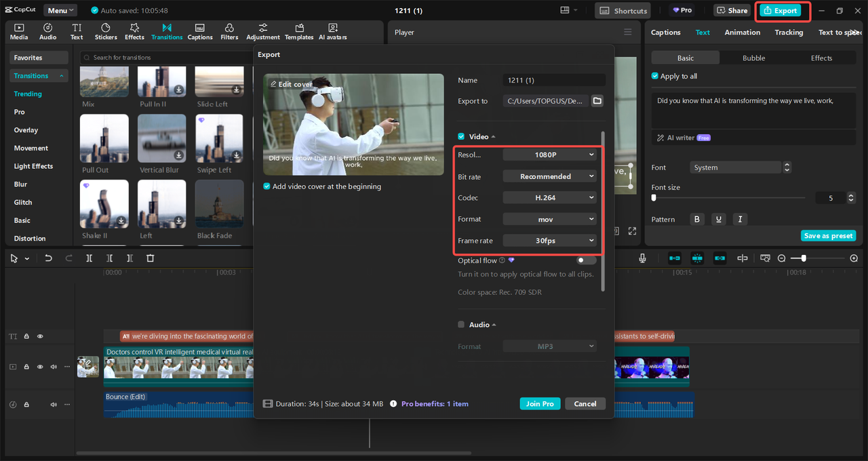Open the Menu dropdown in title bar
868x461 pixels.
coord(60,10)
